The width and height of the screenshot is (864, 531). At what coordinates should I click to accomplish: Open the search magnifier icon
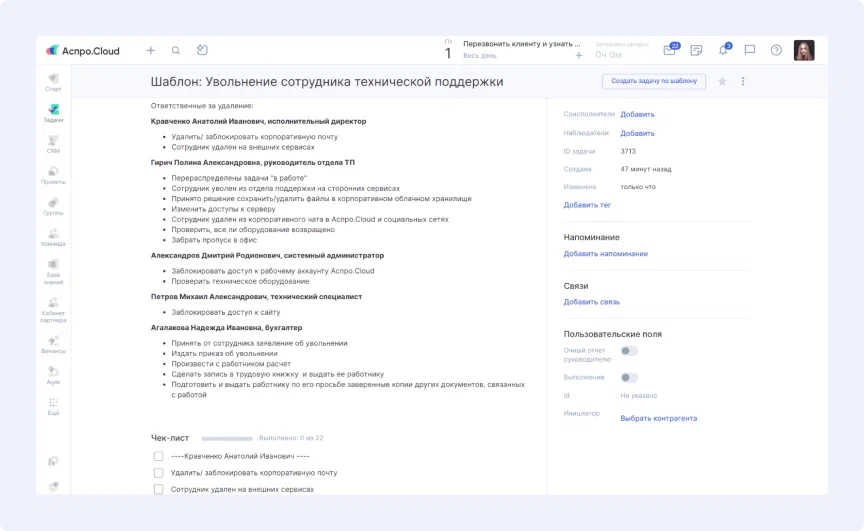[176, 50]
